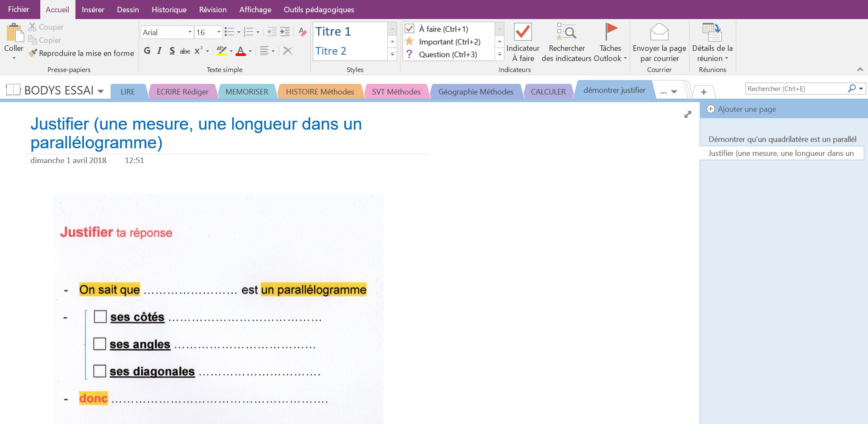The height and width of the screenshot is (424, 868).
Task: Click the clear formatting eraser icon
Action: click(302, 32)
